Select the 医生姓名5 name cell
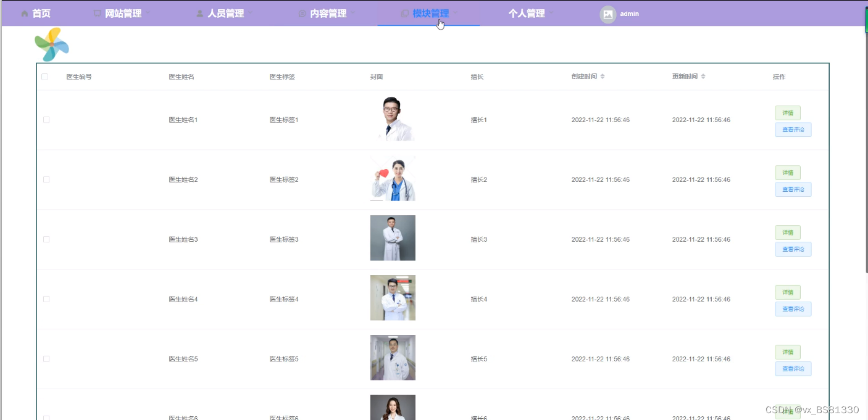The image size is (868, 420). click(x=183, y=359)
